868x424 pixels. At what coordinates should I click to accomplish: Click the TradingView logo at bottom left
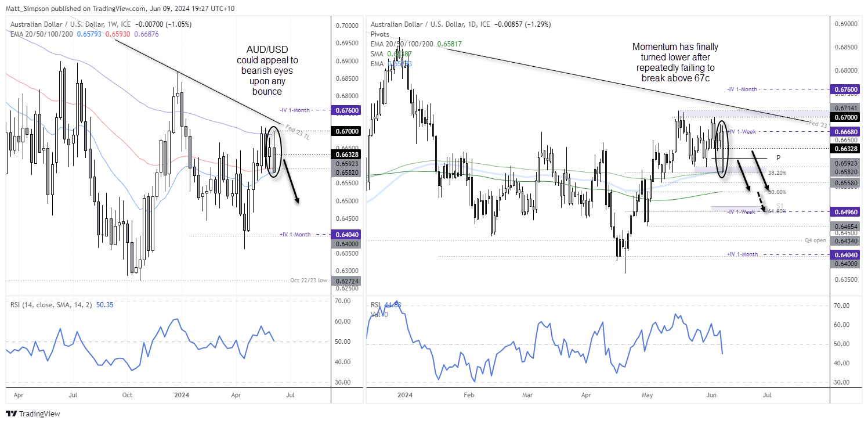pos(33,414)
